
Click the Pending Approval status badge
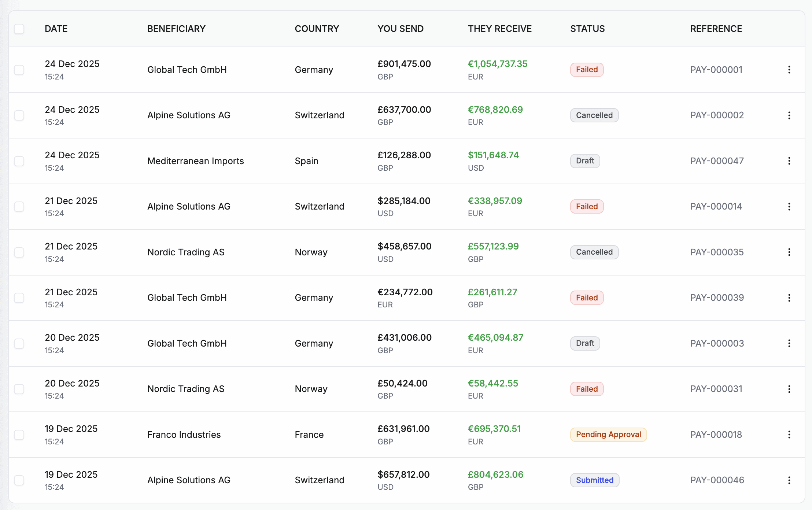(608, 435)
